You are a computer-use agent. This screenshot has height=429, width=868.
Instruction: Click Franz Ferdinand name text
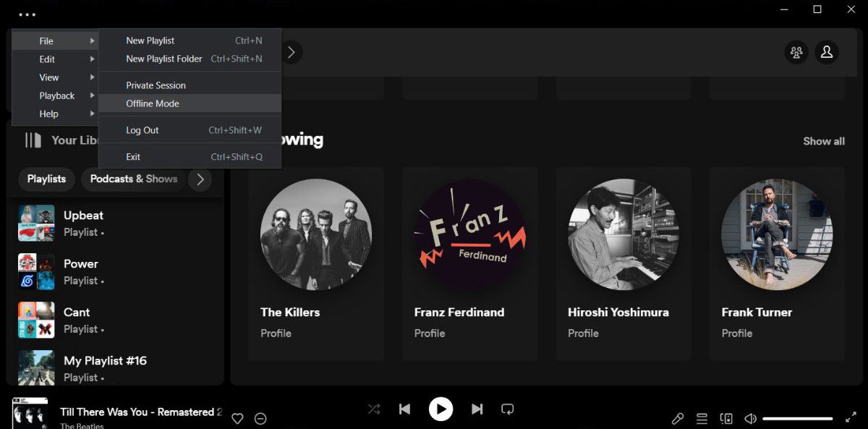[459, 313]
